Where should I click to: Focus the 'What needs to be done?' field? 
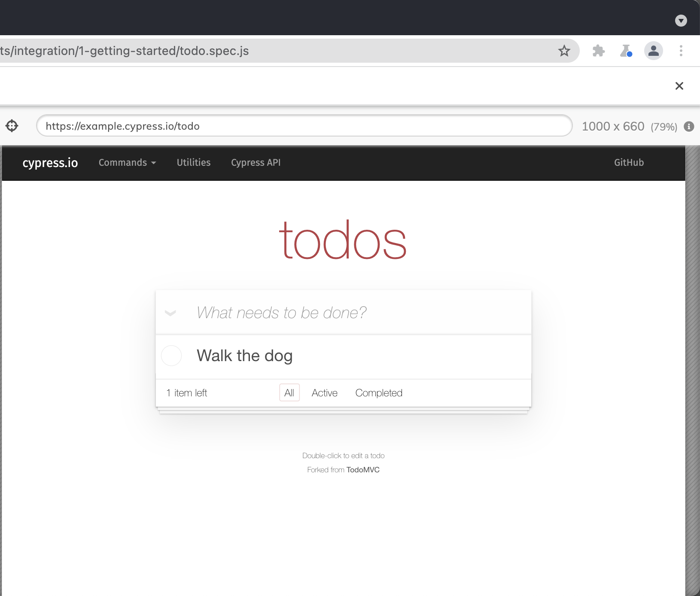(x=344, y=313)
